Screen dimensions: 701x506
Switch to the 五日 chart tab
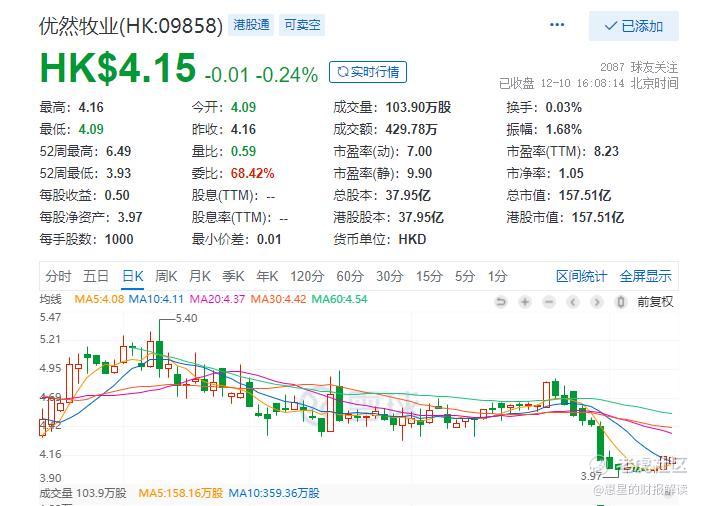96,276
